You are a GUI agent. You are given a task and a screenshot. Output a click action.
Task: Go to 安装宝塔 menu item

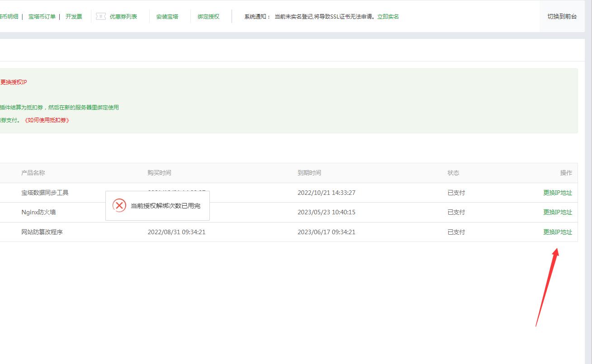[x=167, y=16]
